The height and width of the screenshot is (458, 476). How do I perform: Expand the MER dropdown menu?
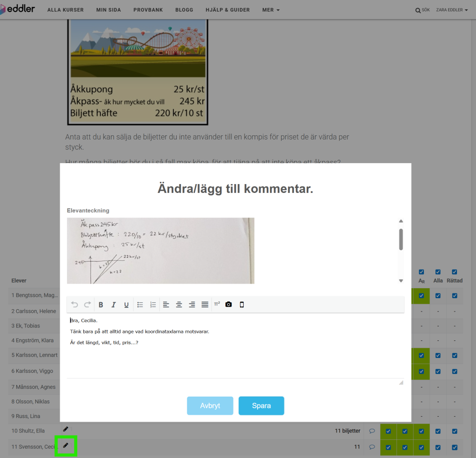point(271,10)
